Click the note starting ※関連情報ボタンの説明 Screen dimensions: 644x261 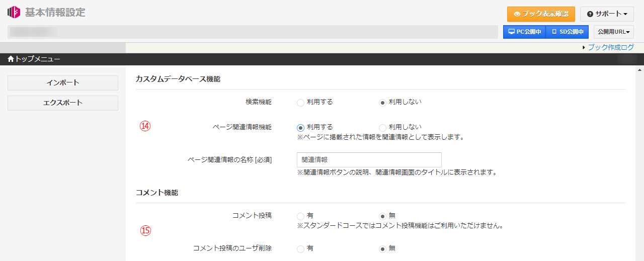pyautogui.click(x=397, y=172)
